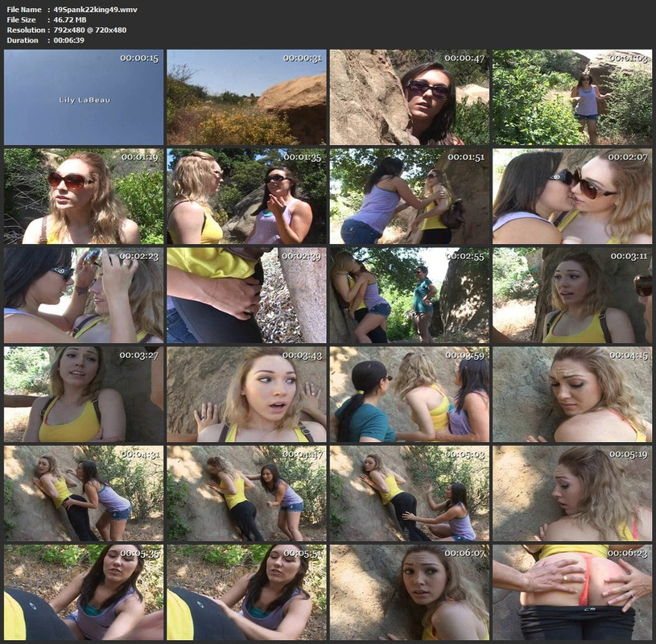Viewport: 656px width, 644px height.
Task: Open the thumbnail stamped 00:05:35
Action: [x=84, y=592]
